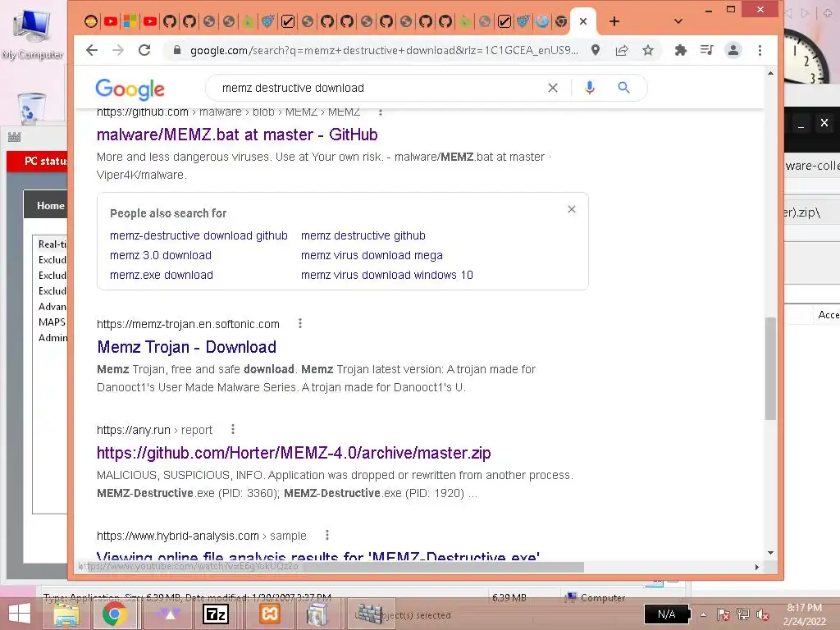Click the Chrome address bar URL

pos(384,50)
